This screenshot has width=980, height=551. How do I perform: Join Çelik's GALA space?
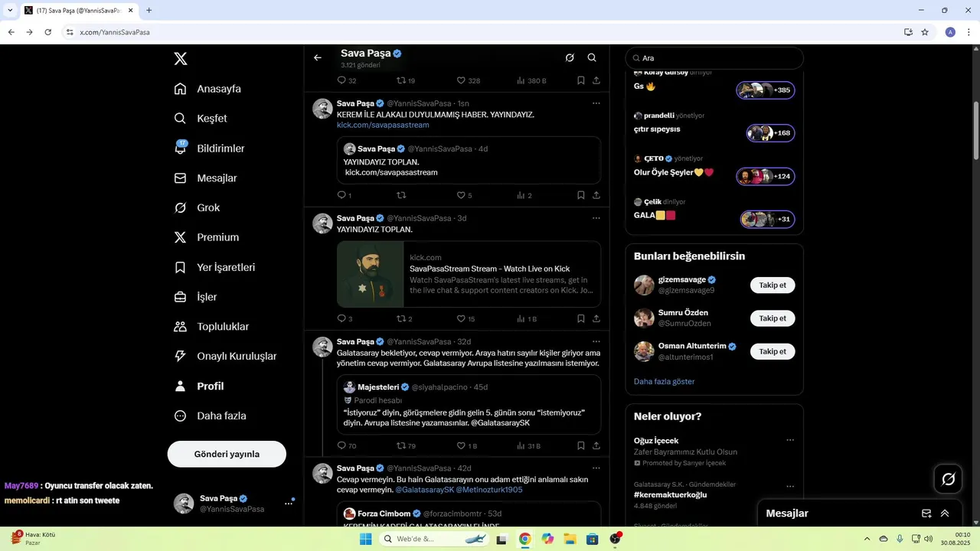pyautogui.click(x=768, y=220)
